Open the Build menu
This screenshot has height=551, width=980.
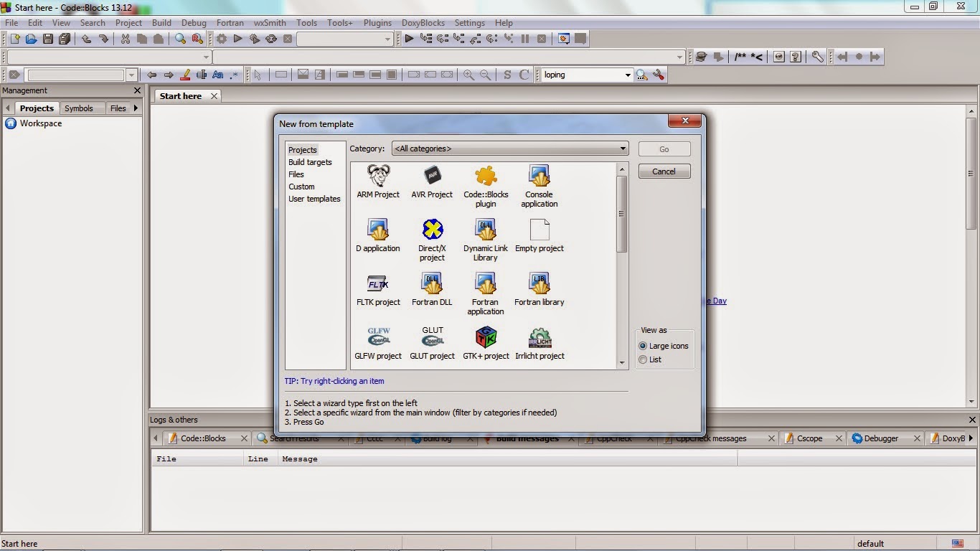point(161,23)
